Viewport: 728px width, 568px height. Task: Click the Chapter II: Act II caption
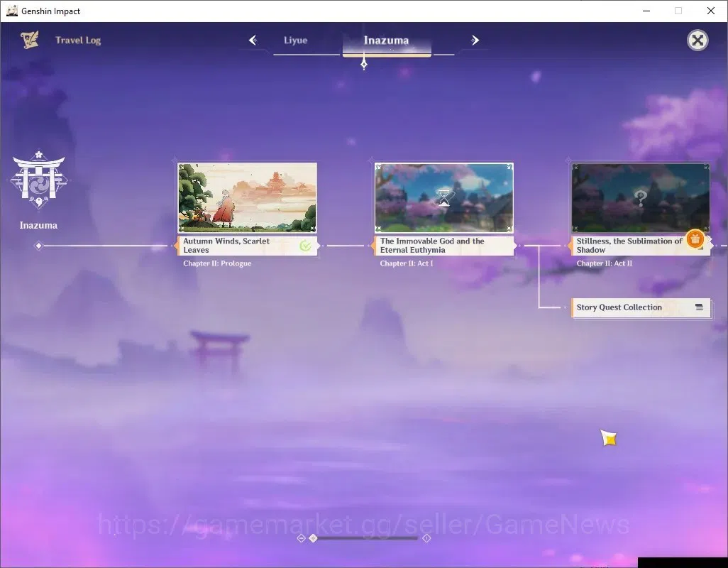click(x=605, y=263)
